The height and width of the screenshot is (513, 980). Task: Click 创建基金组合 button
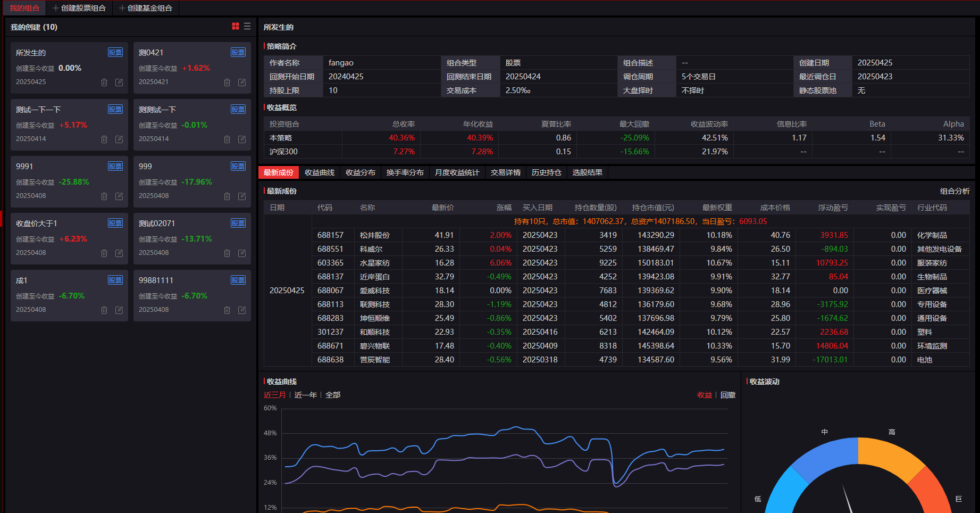[x=146, y=8]
